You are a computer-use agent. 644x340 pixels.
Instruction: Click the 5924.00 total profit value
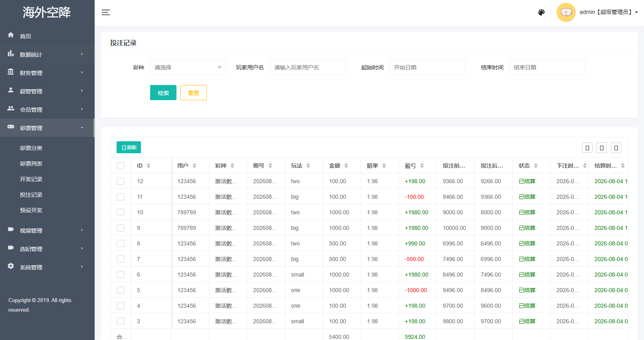[x=415, y=337]
